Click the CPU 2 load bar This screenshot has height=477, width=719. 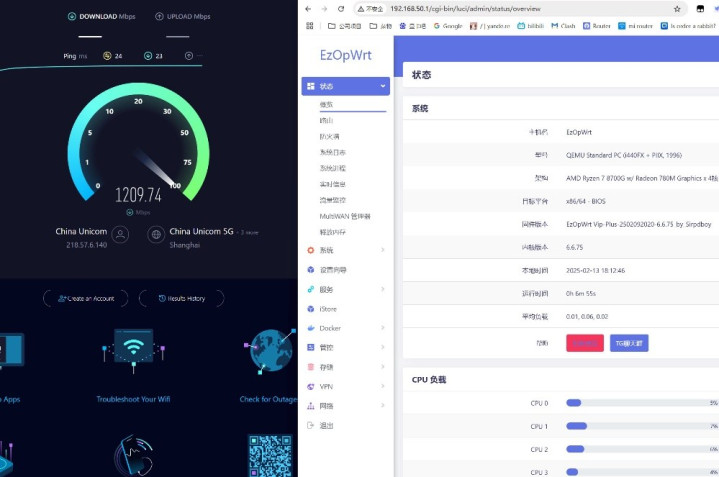642,449
